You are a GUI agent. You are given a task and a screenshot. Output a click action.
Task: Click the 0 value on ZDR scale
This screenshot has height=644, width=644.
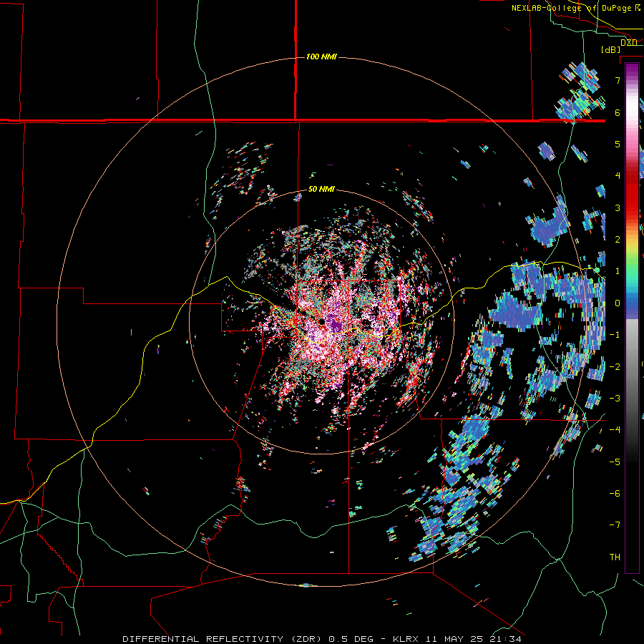(x=618, y=303)
